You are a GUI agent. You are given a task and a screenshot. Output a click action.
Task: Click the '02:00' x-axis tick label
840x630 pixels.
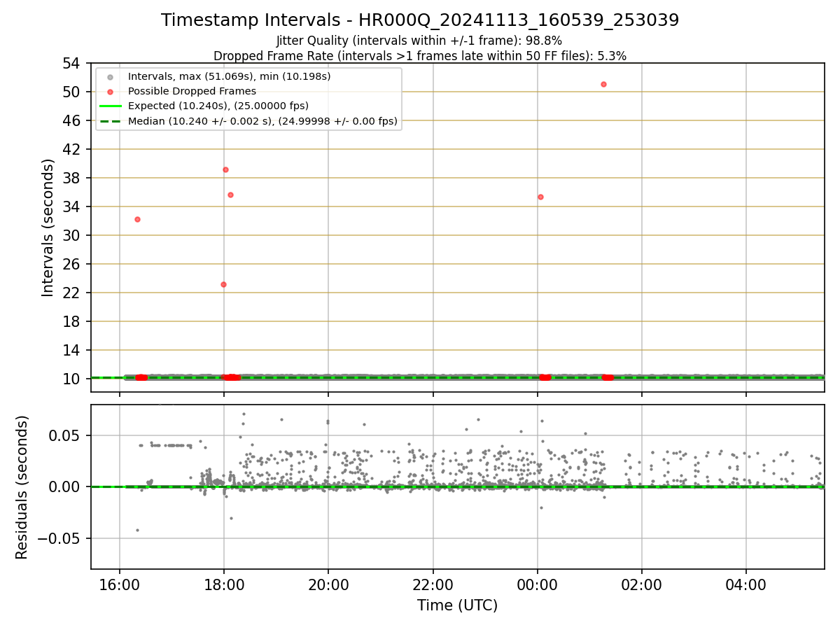[x=642, y=584]
